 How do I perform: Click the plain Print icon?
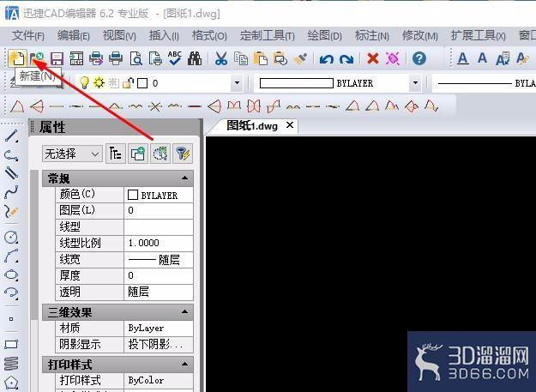tap(116, 58)
